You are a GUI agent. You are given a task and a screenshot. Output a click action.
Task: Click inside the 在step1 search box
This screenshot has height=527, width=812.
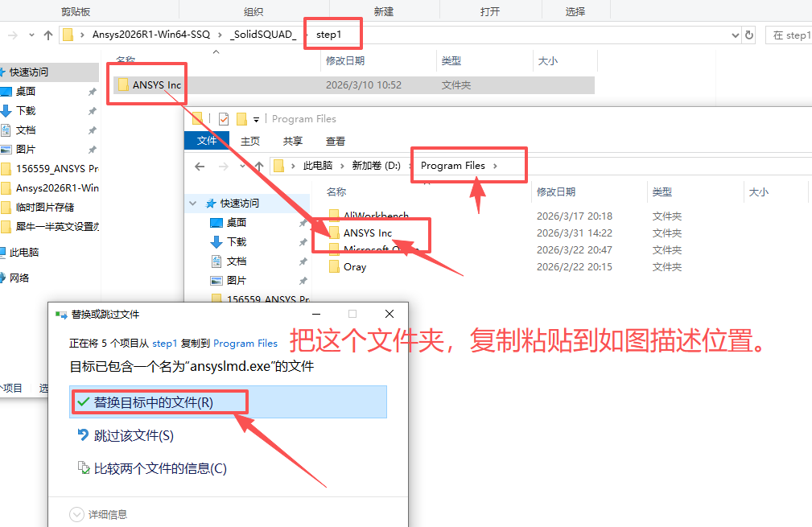793,35
